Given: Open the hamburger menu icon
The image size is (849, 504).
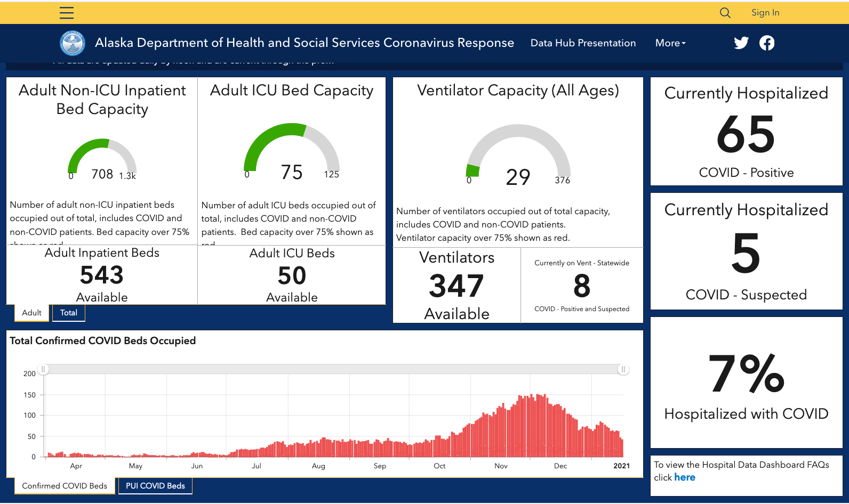Looking at the screenshot, I should click(67, 13).
